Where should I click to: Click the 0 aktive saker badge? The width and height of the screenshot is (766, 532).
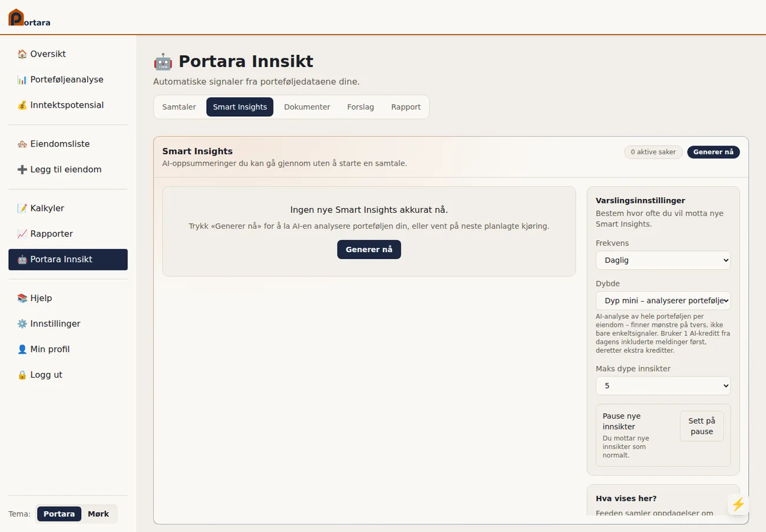[x=653, y=152]
